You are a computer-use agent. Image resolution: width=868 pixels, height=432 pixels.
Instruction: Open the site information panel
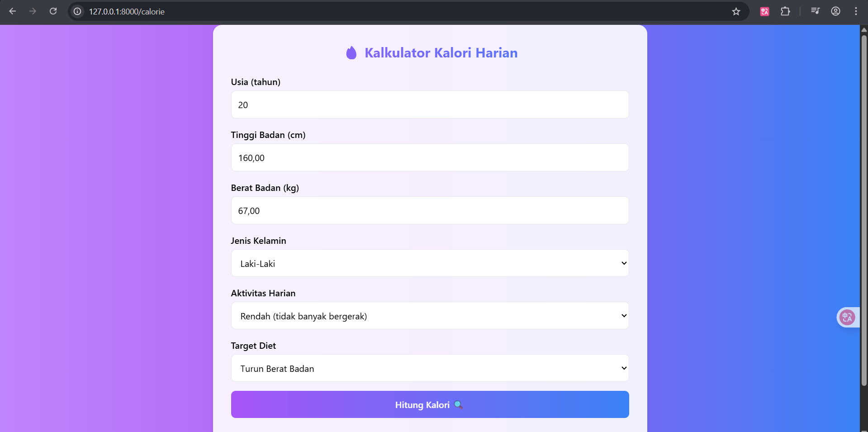[77, 12]
